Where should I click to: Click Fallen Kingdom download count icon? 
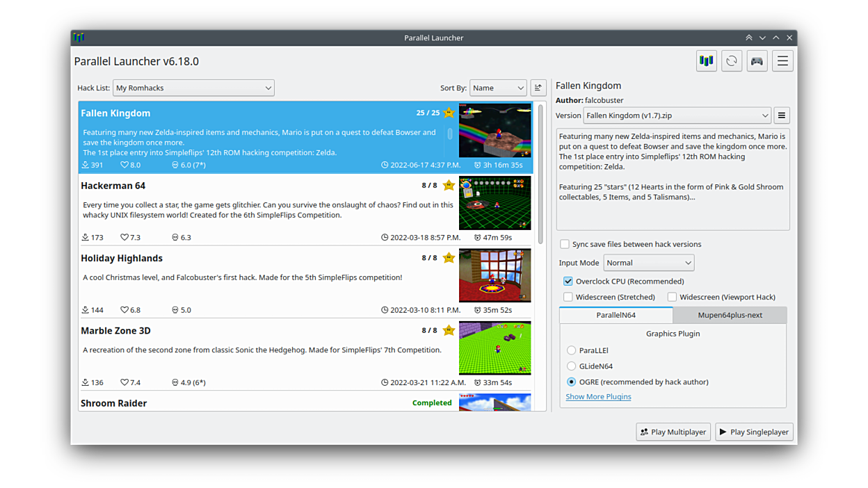85,165
